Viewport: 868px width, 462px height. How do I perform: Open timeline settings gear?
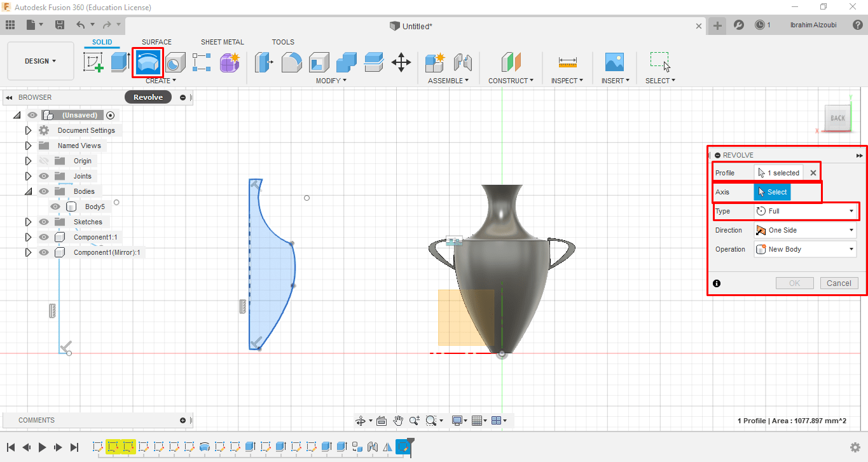click(855, 447)
